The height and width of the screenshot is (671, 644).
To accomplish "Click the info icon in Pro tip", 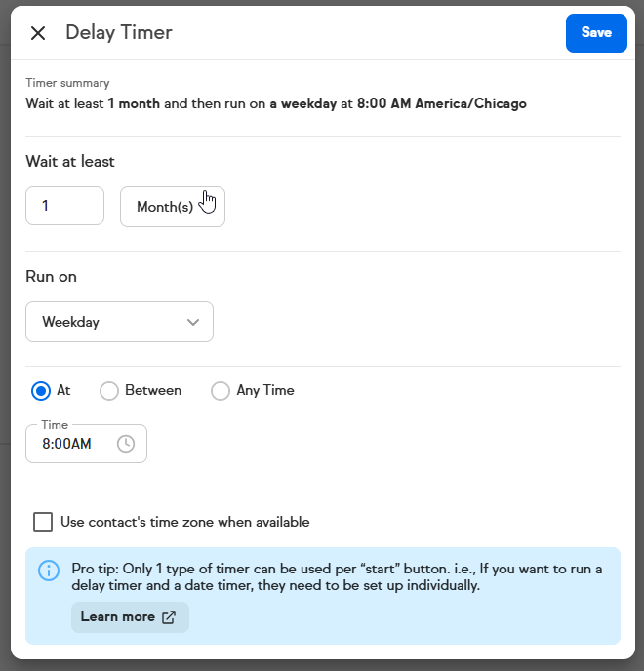I will [x=49, y=571].
